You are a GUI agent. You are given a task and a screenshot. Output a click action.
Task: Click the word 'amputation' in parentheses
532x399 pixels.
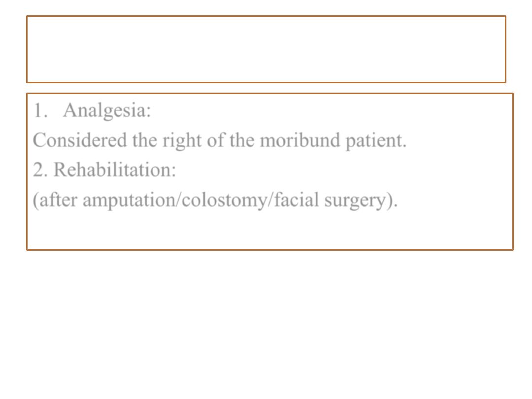click(x=129, y=200)
